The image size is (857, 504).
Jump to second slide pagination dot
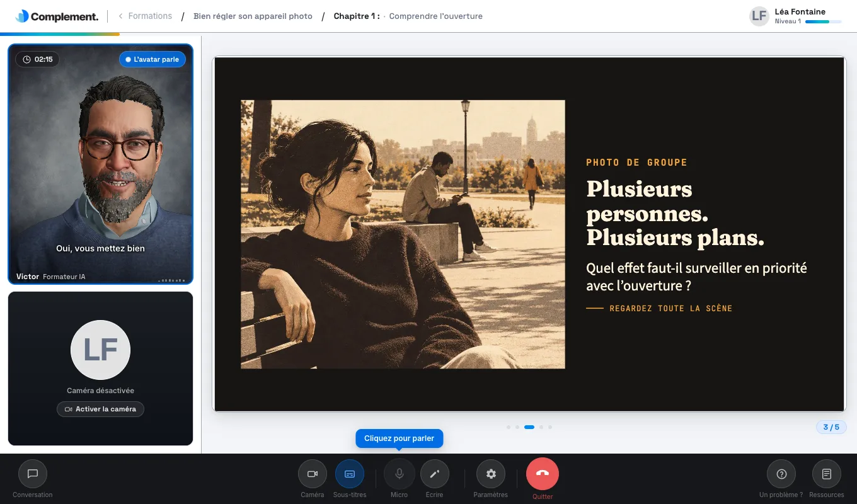[517, 427]
